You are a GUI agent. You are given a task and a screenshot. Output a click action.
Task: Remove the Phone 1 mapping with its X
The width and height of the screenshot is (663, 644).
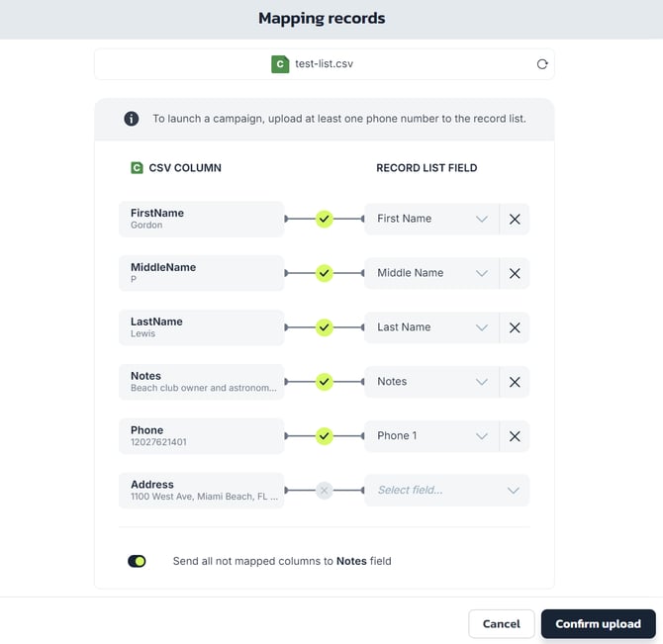click(515, 436)
